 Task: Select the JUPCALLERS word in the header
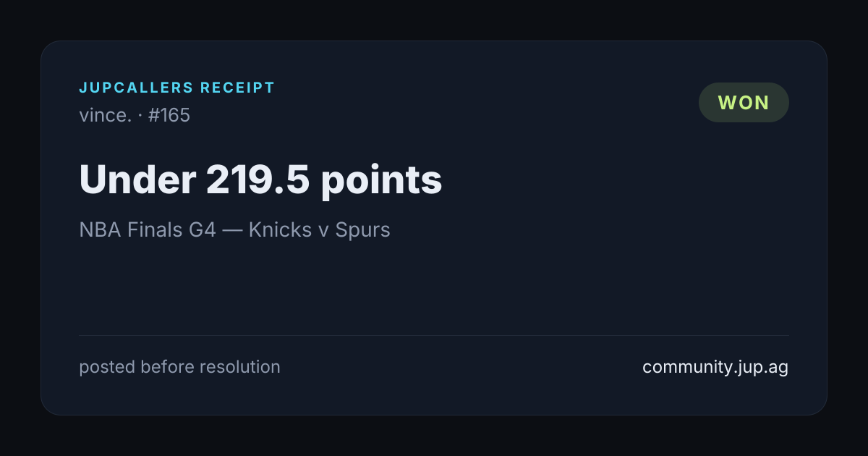(136, 88)
